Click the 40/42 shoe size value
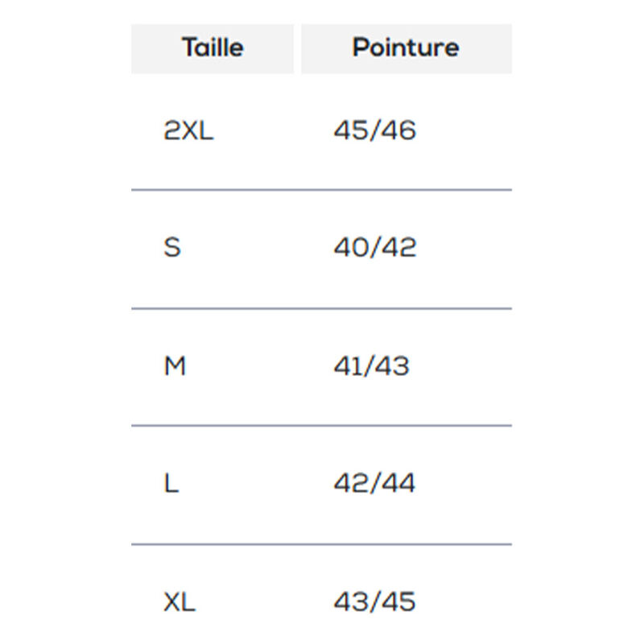The image size is (644, 644). click(375, 248)
